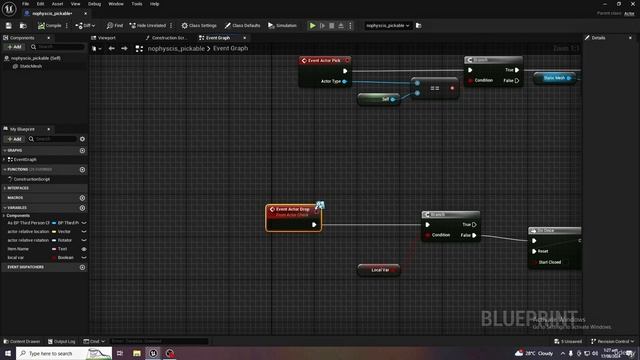Click the Add button in My Blueprint
The height and width of the screenshot is (360, 640).
(x=14, y=139)
